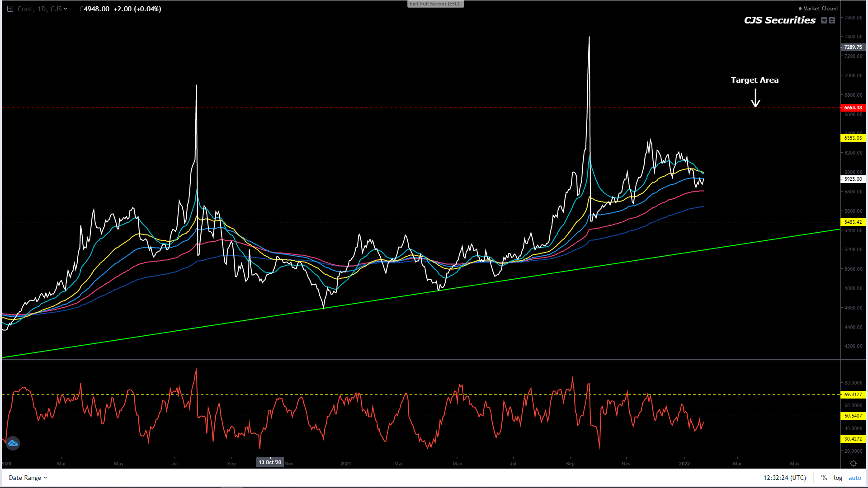Click the 12:32:24 (UTC) timezone selector

click(x=784, y=478)
